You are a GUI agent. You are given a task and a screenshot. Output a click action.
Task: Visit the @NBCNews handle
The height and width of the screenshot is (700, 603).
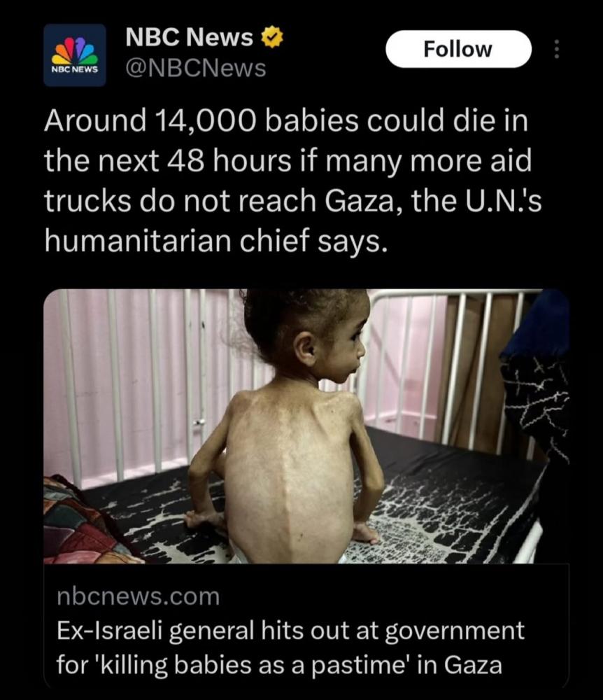(196, 69)
